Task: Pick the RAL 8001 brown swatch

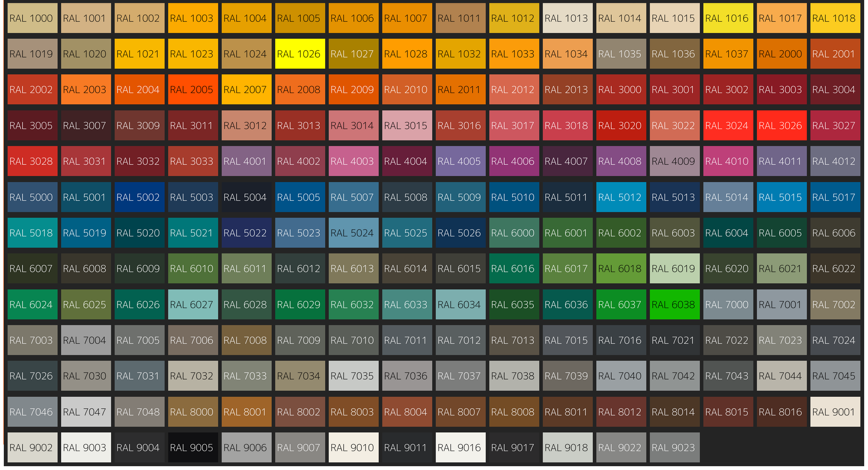Action: [x=246, y=411]
